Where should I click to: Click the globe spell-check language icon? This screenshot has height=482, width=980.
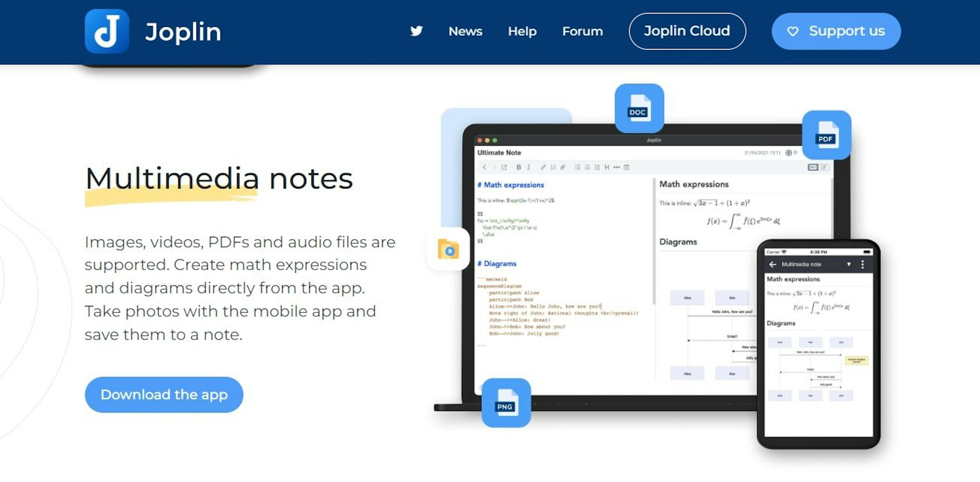pos(789,153)
